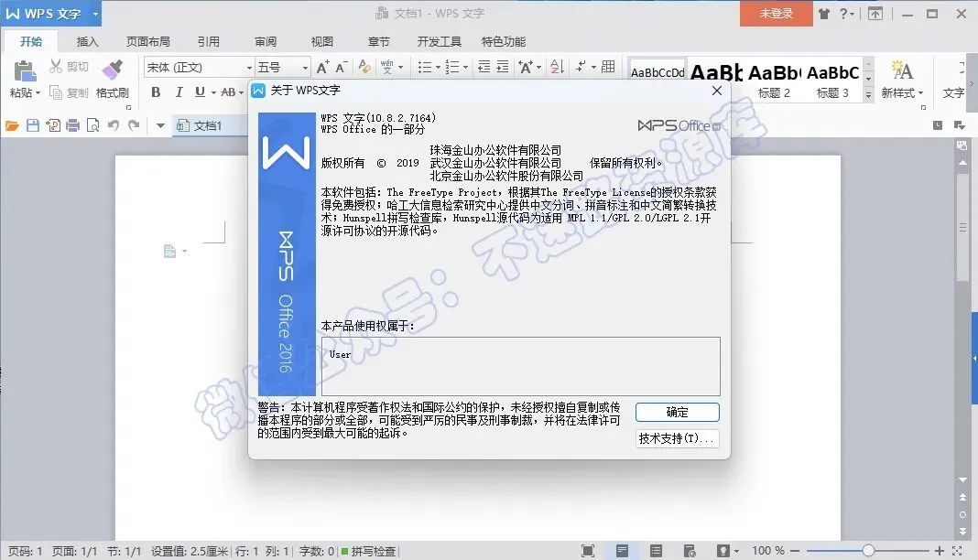The height and width of the screenshot is (560, 978).
Task: Click 确定 button in About dialog
Action: click(678, 412)
